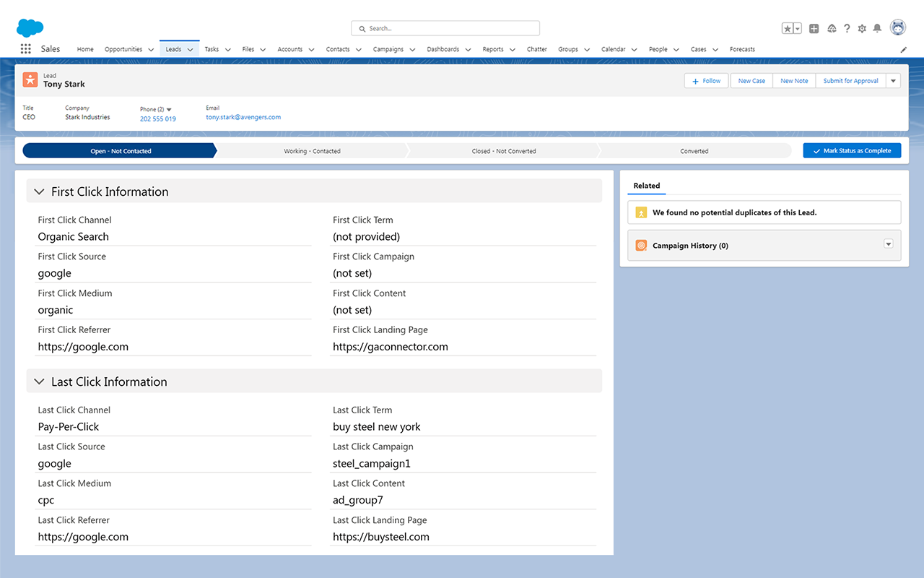The width and height of the screenshot is (924, 578).
Task: Expand the Leads tab dropdown chevron
Action: coord(191,50)
